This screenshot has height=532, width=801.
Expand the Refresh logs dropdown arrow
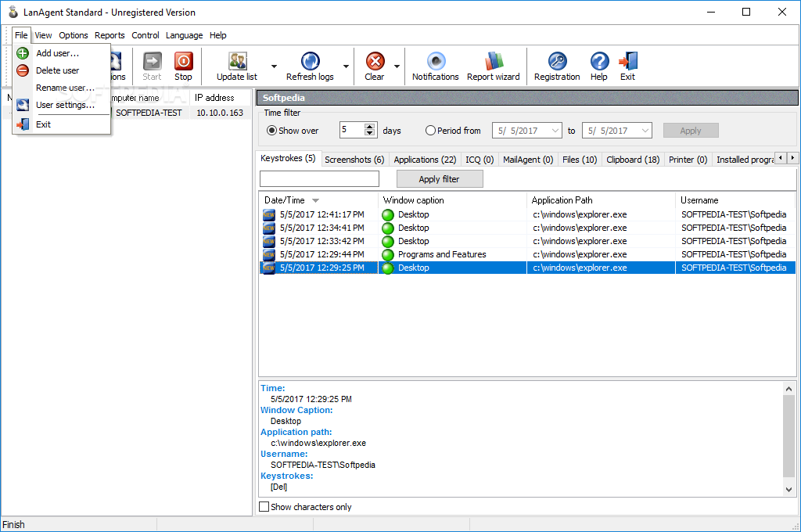(x=346, y=66)
